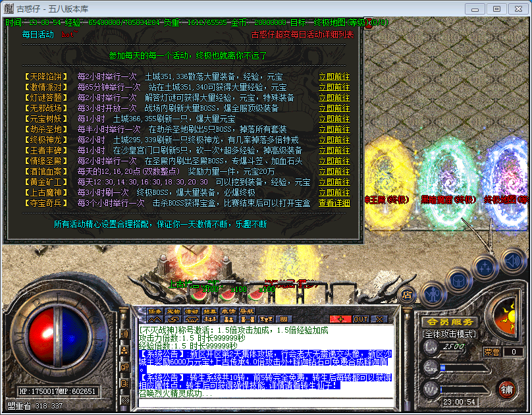Click 立即前往 for 酒馆血案
This screenshot has height=415, width=532.
point(334,171)
